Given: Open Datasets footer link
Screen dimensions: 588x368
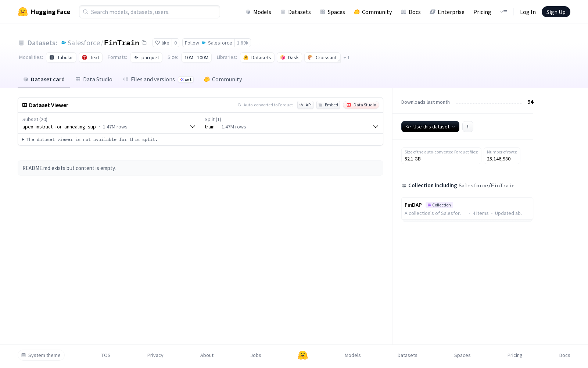Looking at the screenshot, I should [x=408, y=355].
